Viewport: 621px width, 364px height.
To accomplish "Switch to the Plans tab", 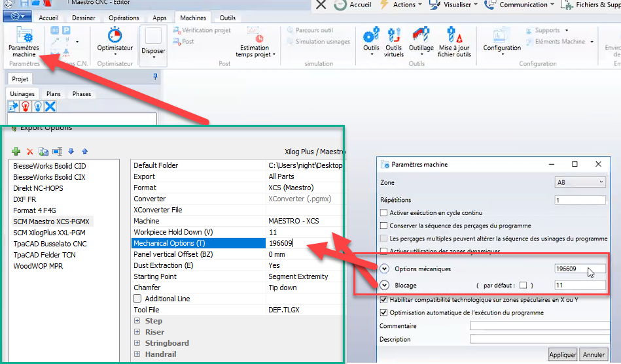I will [54, 93].
